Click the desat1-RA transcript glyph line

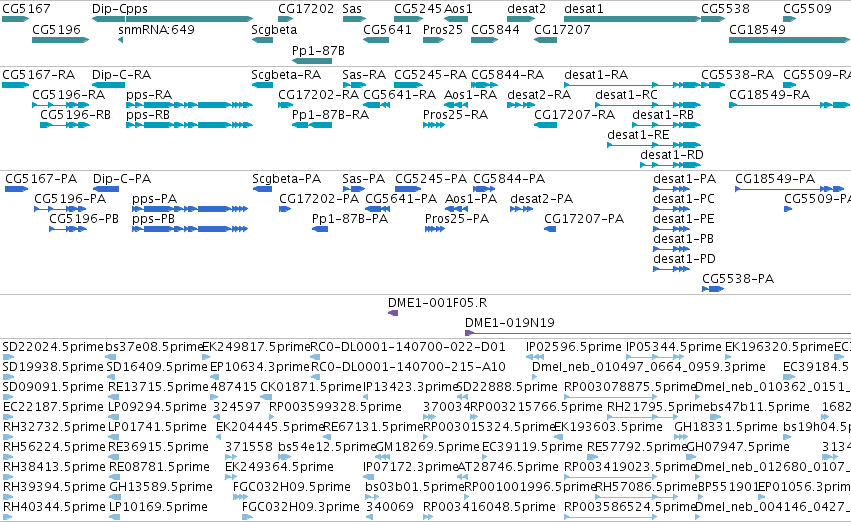click(632, 85)
